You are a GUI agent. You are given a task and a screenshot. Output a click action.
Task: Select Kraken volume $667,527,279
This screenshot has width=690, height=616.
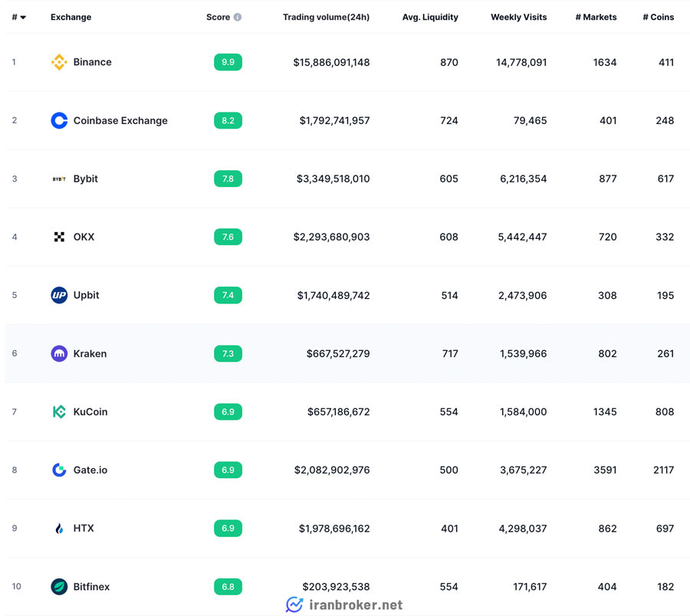coord(338,353)
